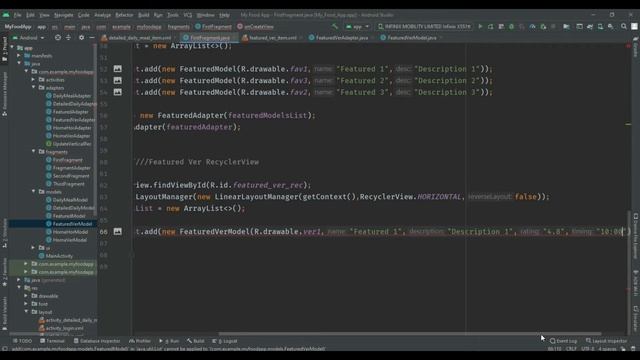Image resolution: width=640 pixels, height=360 pixels.
Task: Expand the activities package arrow
Action: coord(33,80)
